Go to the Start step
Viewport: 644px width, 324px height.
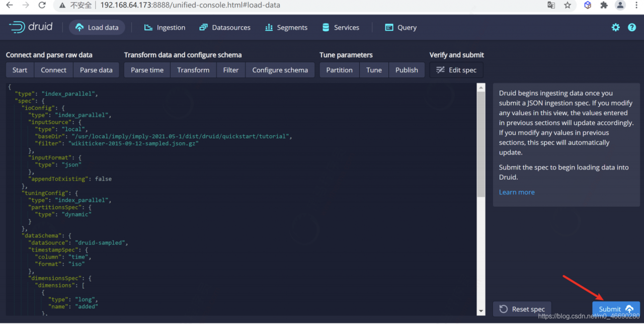(20, 70)
